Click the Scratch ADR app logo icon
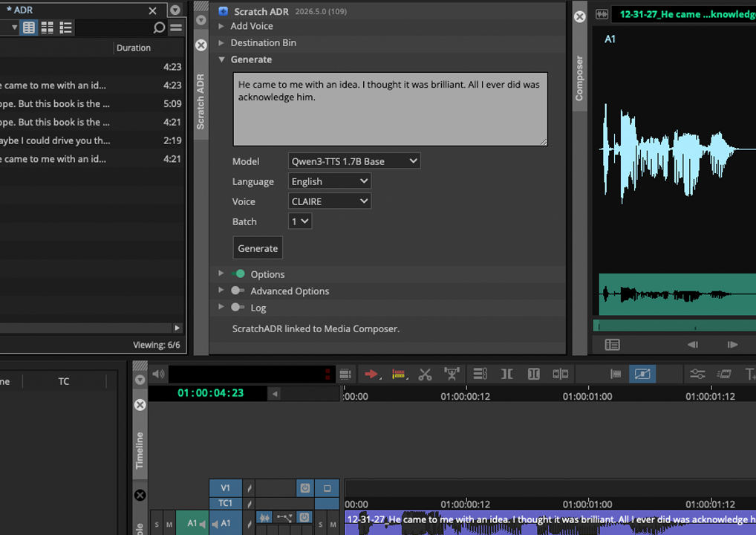This screenshot has height=535, width=756. (224, 10)
